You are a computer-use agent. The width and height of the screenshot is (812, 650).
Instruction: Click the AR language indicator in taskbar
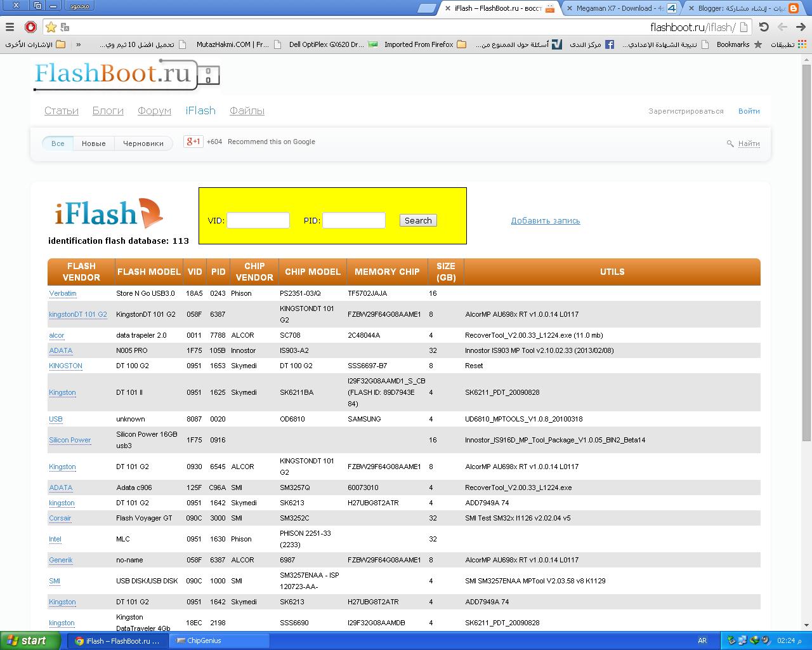(x=702, y=640)
